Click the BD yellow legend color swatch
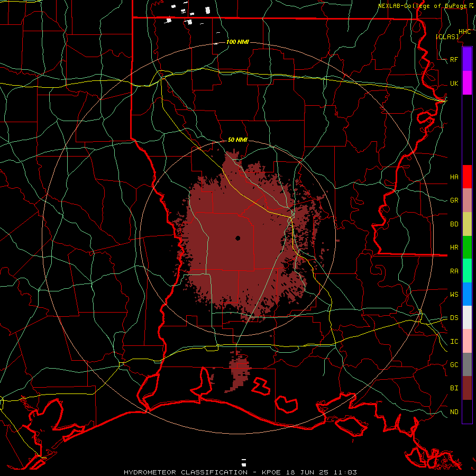This screenshot has width=476, height=476. 467,224
